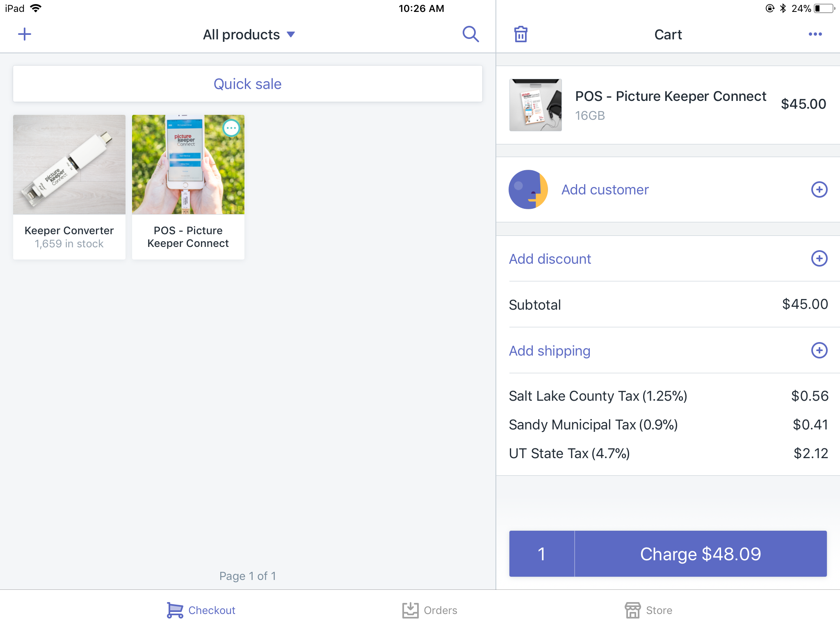Tap Salt Lake County Tax (1.25%)
Image resolution: width=840 pixels, height=630 pixels.
coord(598,396)
